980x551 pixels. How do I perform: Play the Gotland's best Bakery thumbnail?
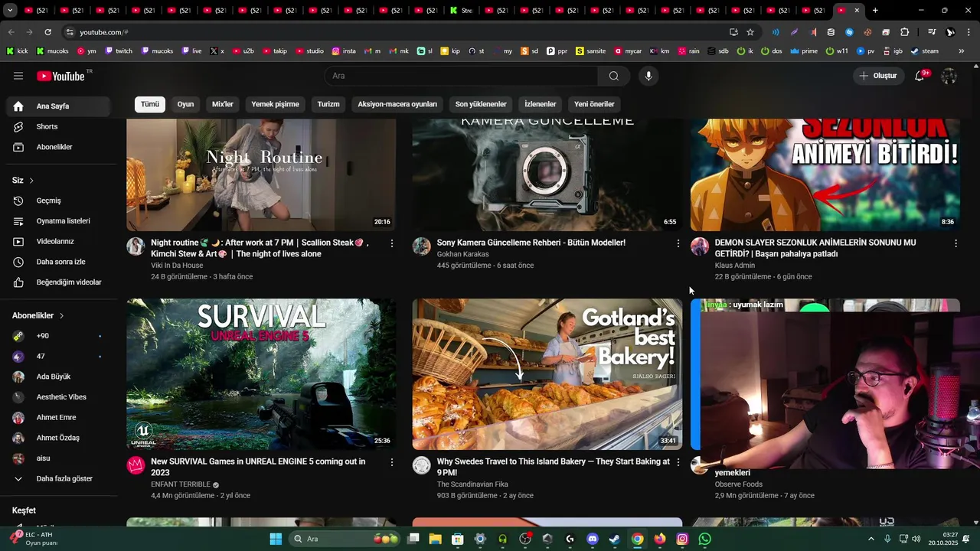point(547,374)
